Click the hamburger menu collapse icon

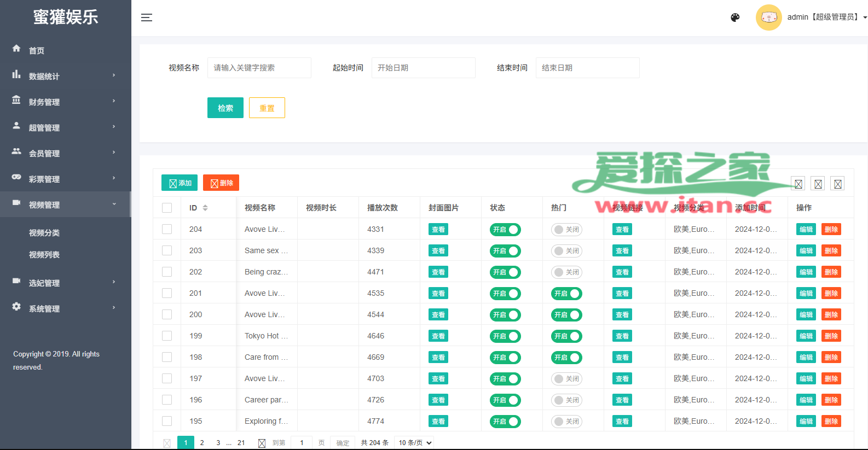pyautogui.click(x=146, y=17)
